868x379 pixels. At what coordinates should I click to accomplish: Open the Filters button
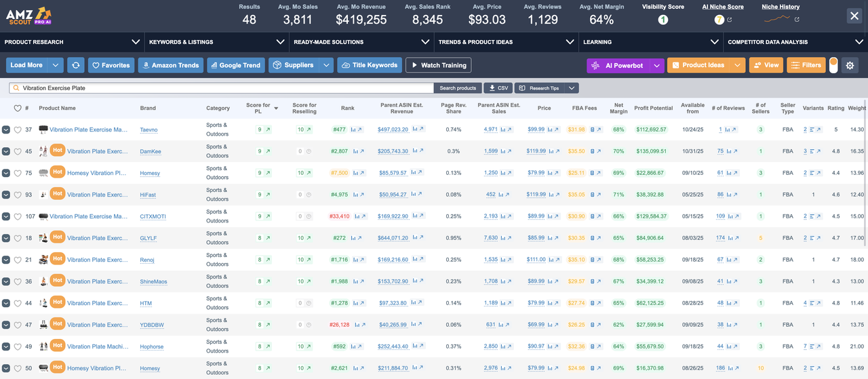pos(806,65)
